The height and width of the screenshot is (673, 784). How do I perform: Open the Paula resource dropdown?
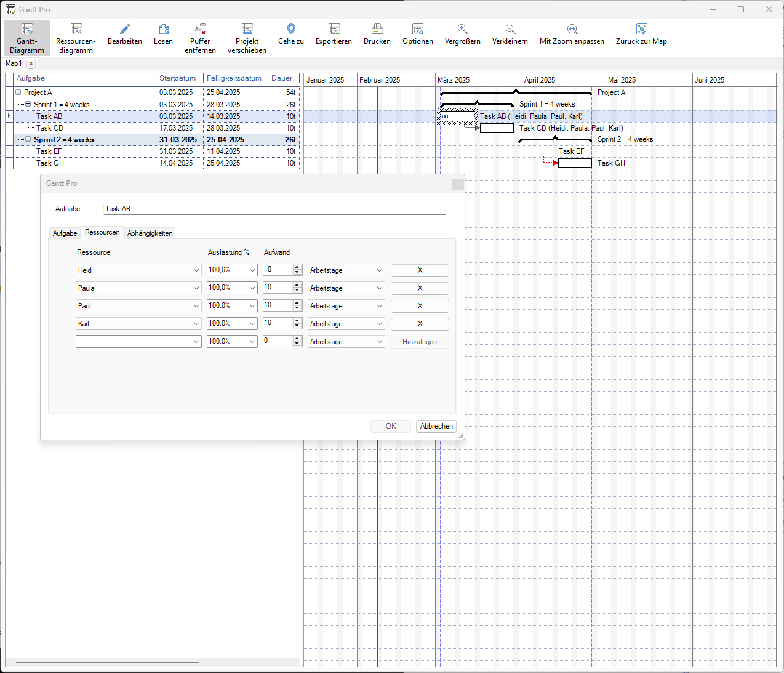[196, 288]
